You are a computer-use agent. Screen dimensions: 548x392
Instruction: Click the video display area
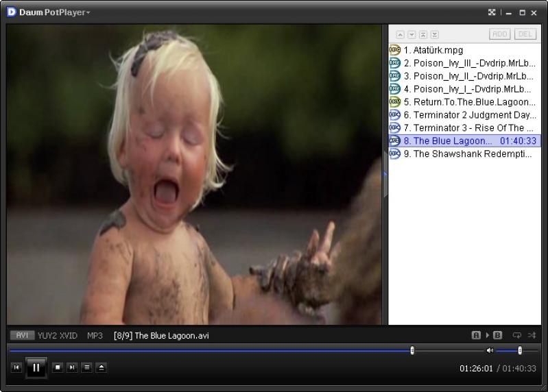click(194, 175)
